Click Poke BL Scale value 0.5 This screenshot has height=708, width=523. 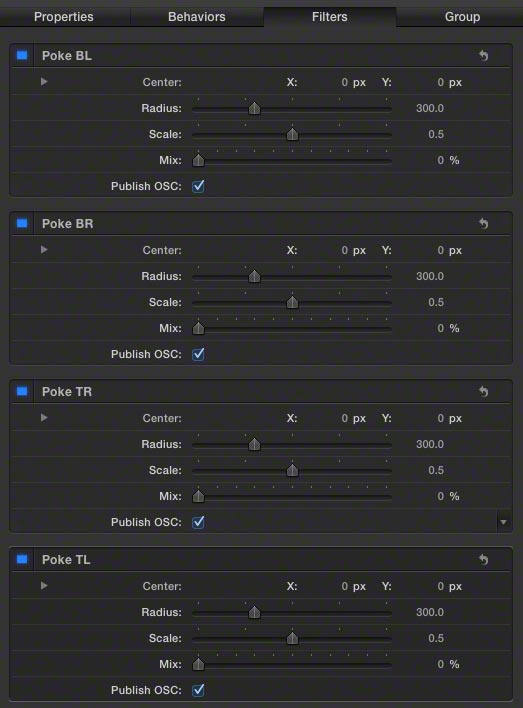(436, 135)
